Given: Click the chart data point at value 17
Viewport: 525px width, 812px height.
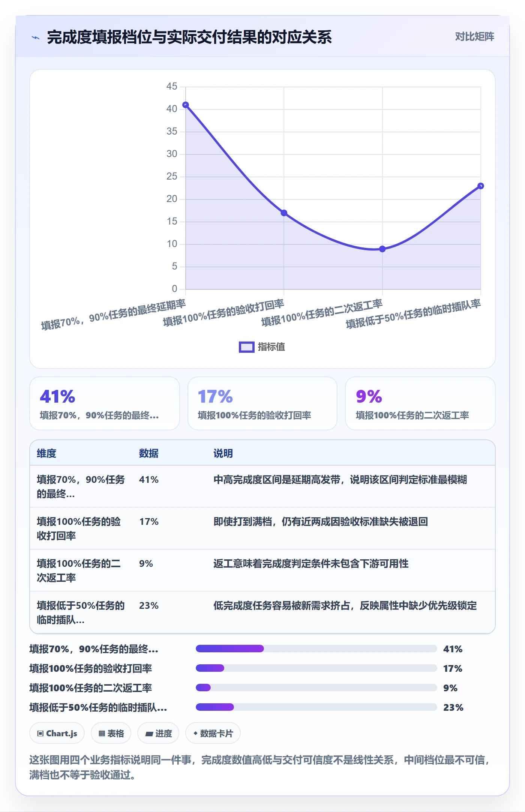Looking at the screenshot, I should [x=284, y=213].
